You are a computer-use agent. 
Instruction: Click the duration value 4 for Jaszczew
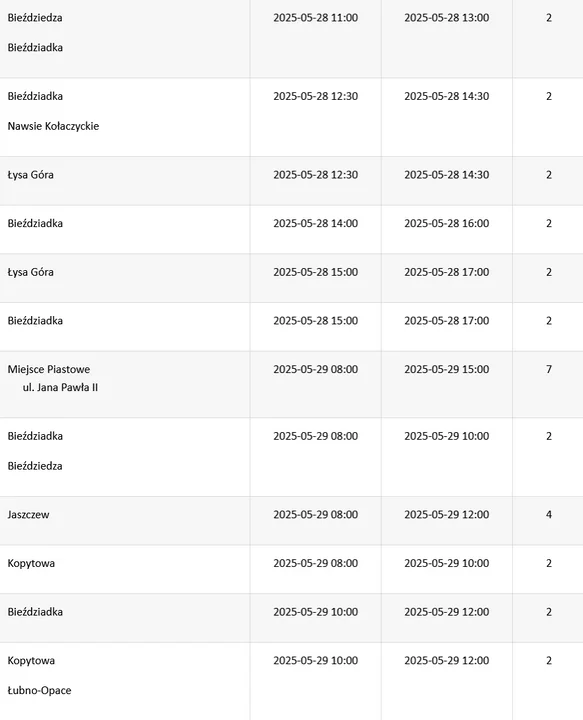[x=549, y=515]
